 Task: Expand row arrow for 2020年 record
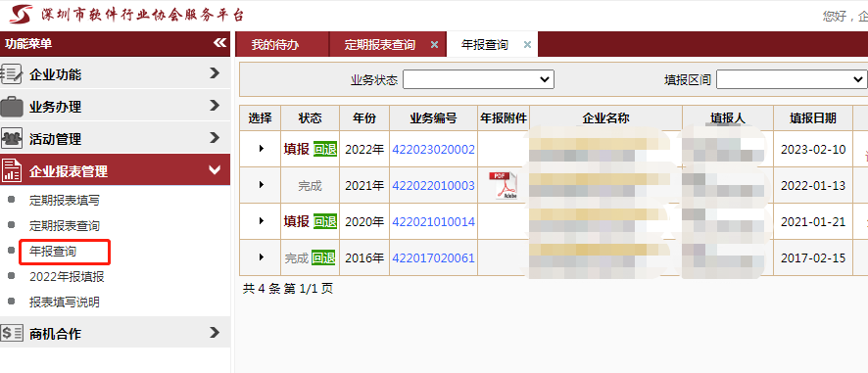[262, 221]
